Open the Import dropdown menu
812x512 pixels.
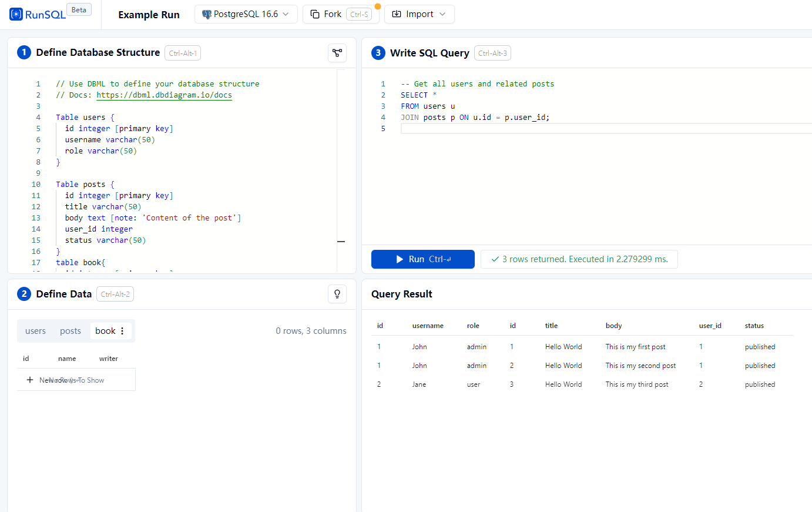point(420,14)
